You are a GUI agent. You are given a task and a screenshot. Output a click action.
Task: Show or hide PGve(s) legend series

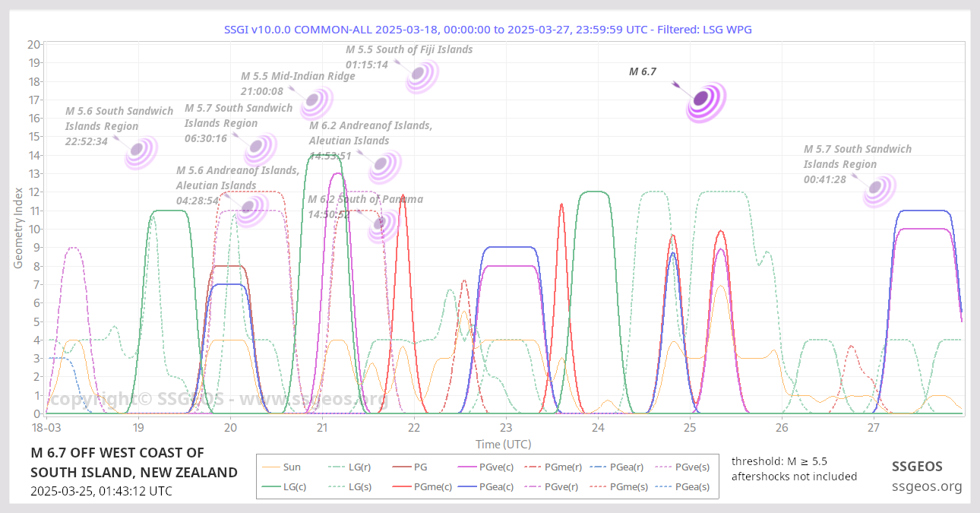[x=691, y=467]
